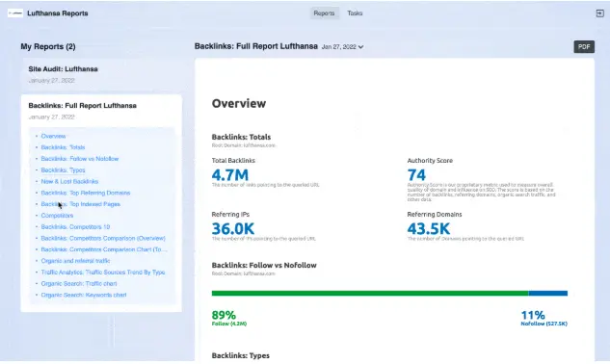Jump to the Competitors section link
Viewport: 610px width, 364px height.
[x=57, y=216]
